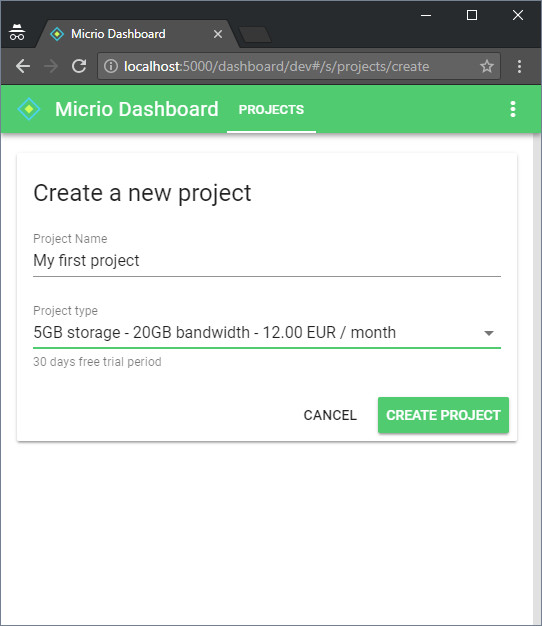This screenshot has height=626, width=542.
Task: Click the Micrio Dashboard title text
Action: 136,109
